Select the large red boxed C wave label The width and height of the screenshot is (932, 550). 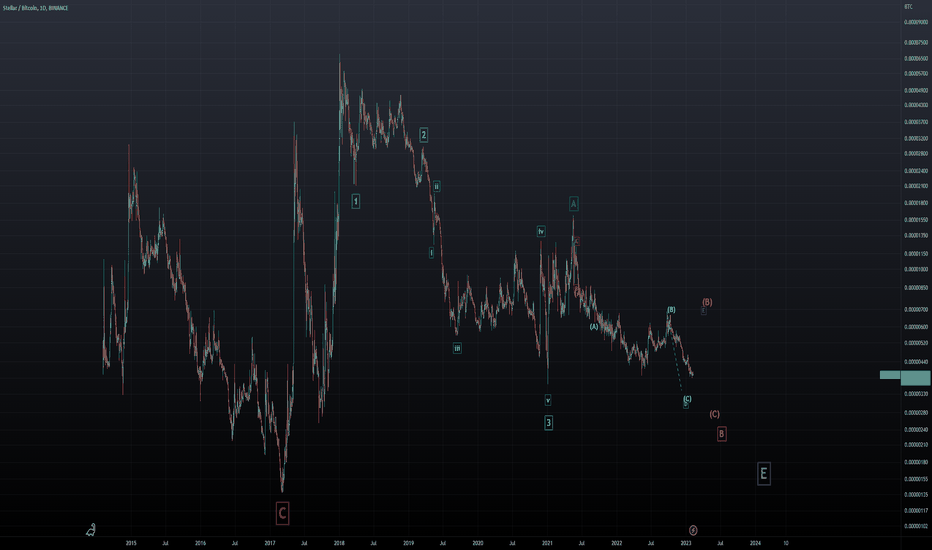(x=282, y=513)
